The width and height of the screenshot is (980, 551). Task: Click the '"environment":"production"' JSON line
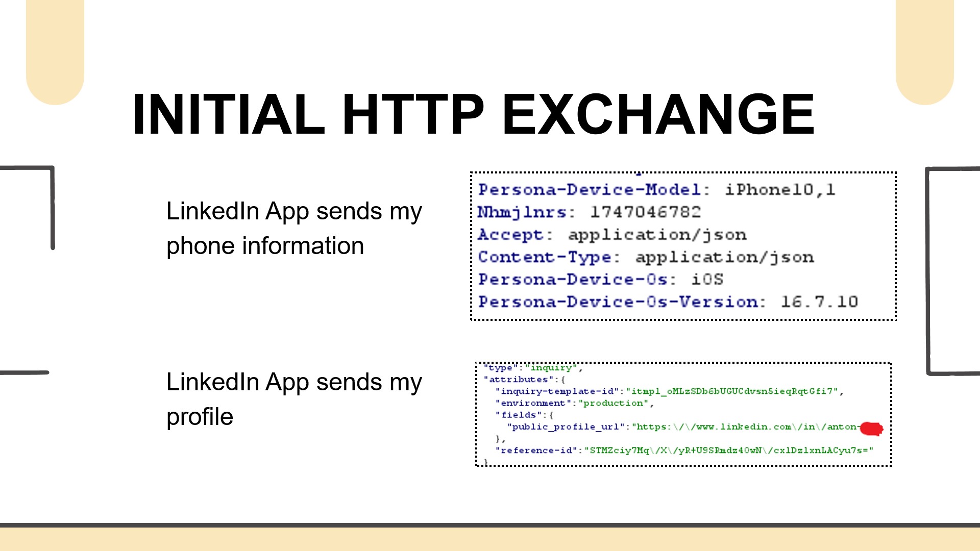pyautogui.click(x=575, y=403)
